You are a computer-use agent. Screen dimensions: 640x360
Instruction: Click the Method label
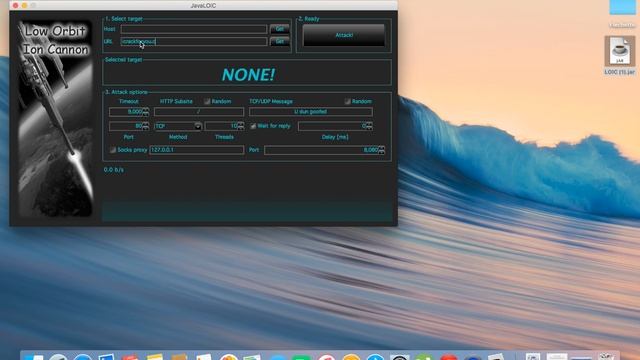178,137
